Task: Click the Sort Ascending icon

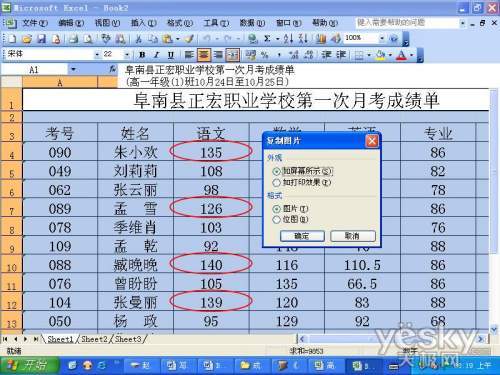Action: point(288,39)
